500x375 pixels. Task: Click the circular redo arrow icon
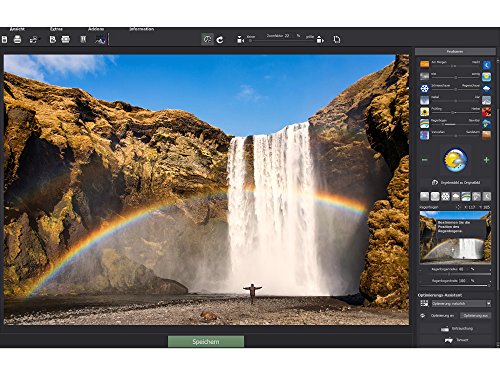click(x=220, y=40)
